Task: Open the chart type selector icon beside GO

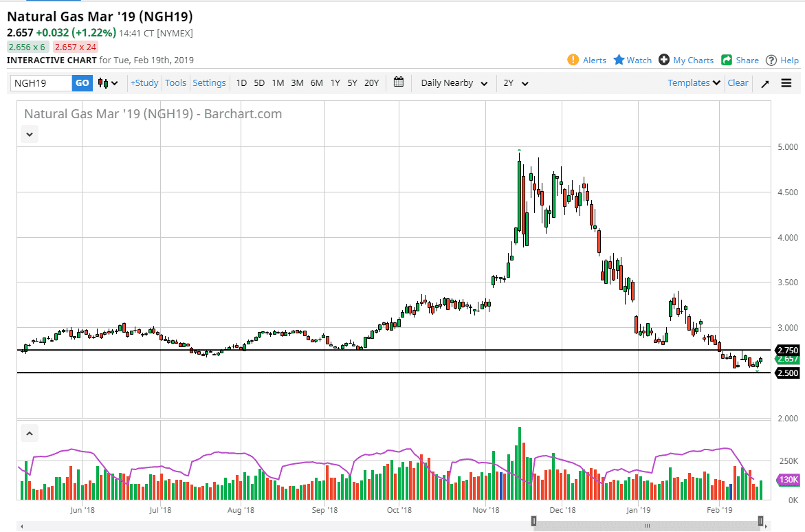Action: point(104,82)
